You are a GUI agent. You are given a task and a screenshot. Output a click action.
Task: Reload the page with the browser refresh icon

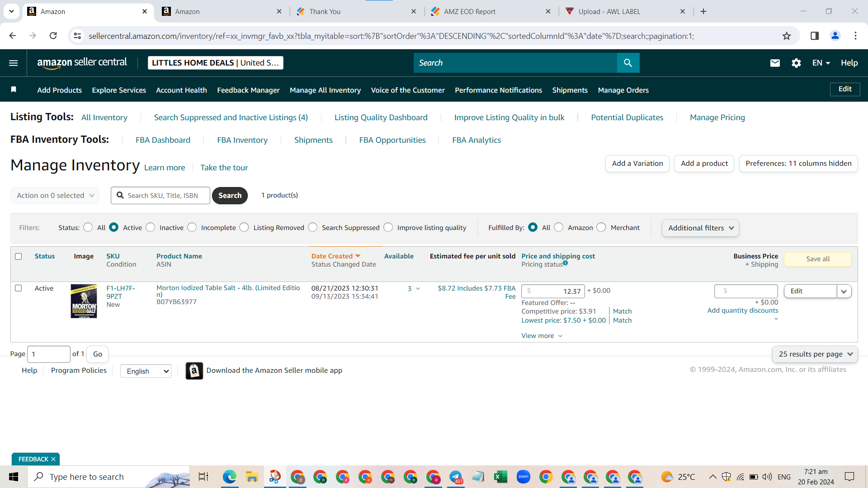53,36
